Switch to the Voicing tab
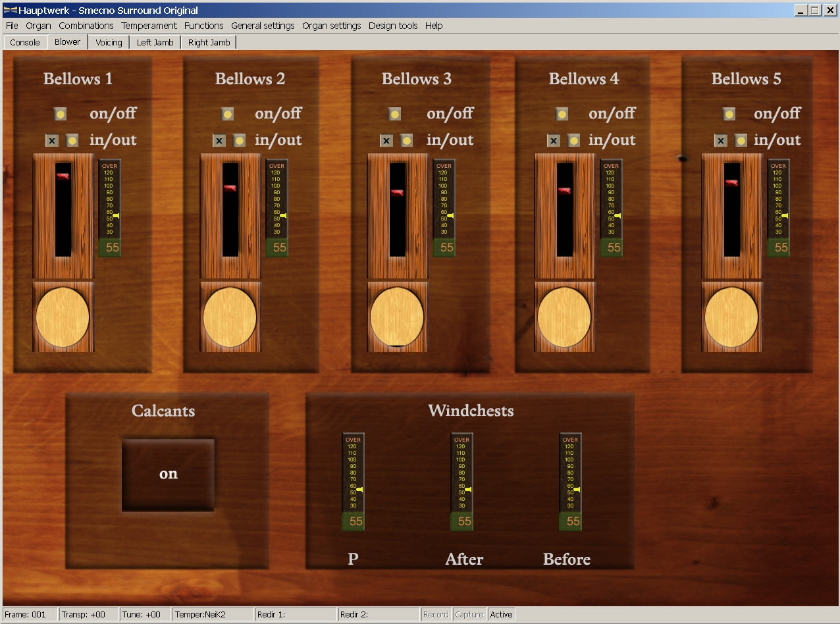Screen dimensions: 840x624 pos(109,42)
